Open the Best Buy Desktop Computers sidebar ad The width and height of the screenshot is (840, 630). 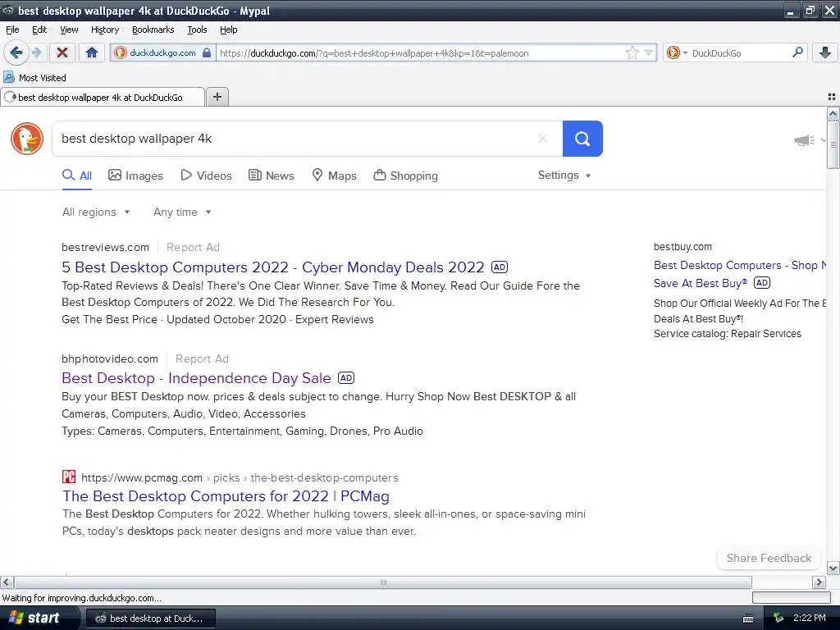(x=739, y=274)
